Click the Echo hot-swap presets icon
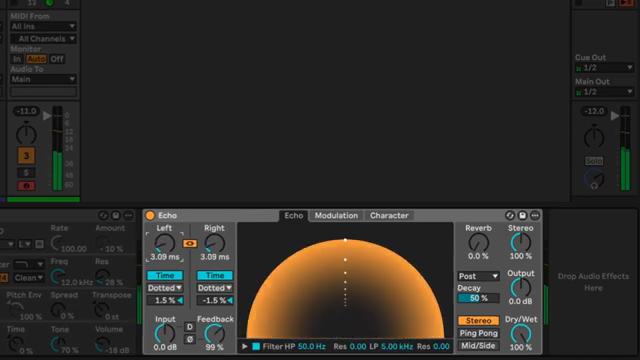The width and height of the screenshot is (640, 360). 510,216
